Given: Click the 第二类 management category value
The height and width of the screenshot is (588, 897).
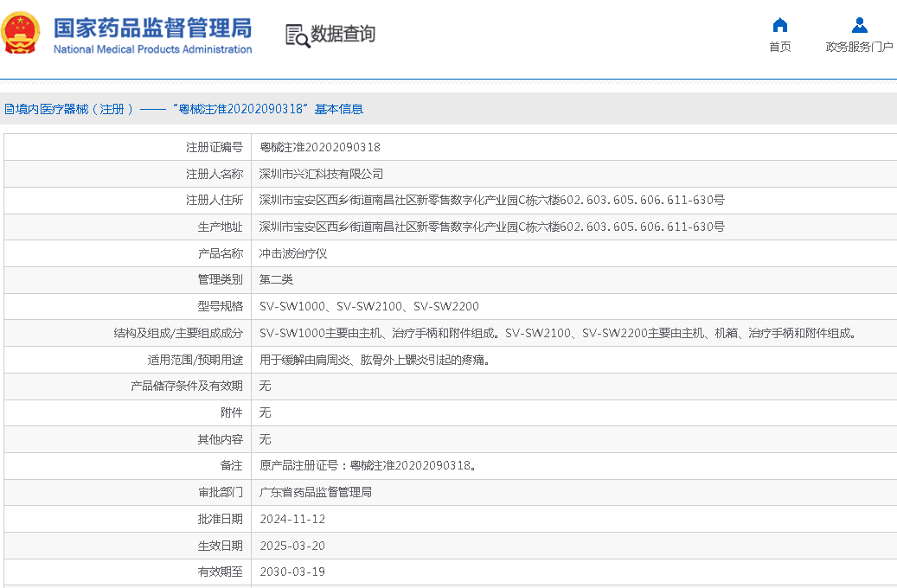Looking at the screenshot, I should (x=277, y=279).
